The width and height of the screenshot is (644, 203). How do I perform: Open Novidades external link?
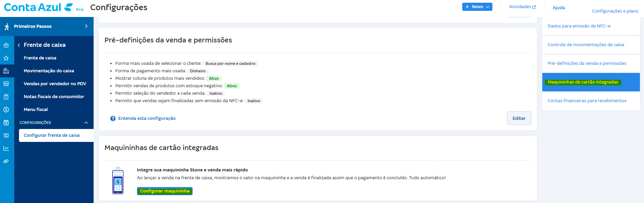[x=522, y=7]
